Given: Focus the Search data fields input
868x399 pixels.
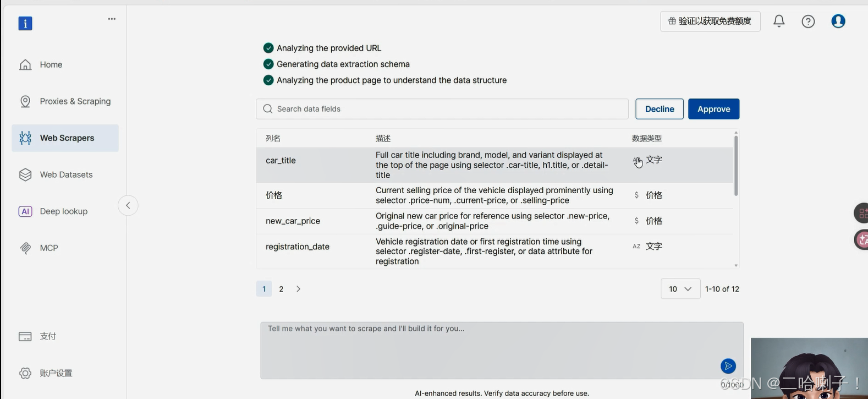Looking at the screenshot, I should point(442,109).
